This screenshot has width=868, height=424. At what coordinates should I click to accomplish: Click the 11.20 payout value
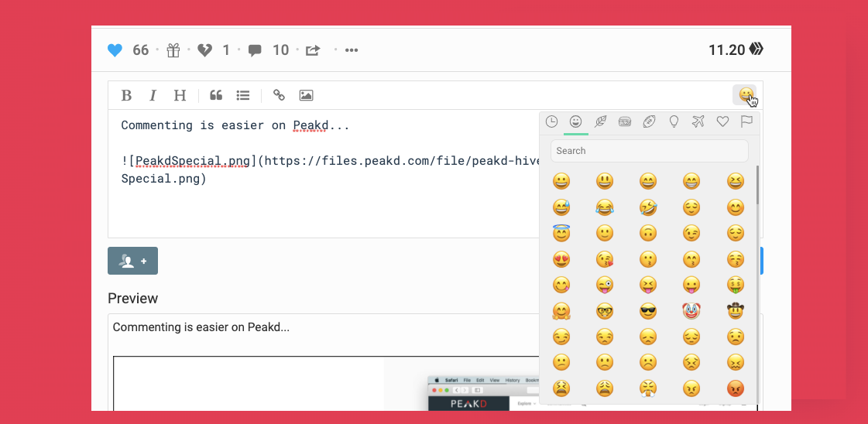[x=727, y=50]
